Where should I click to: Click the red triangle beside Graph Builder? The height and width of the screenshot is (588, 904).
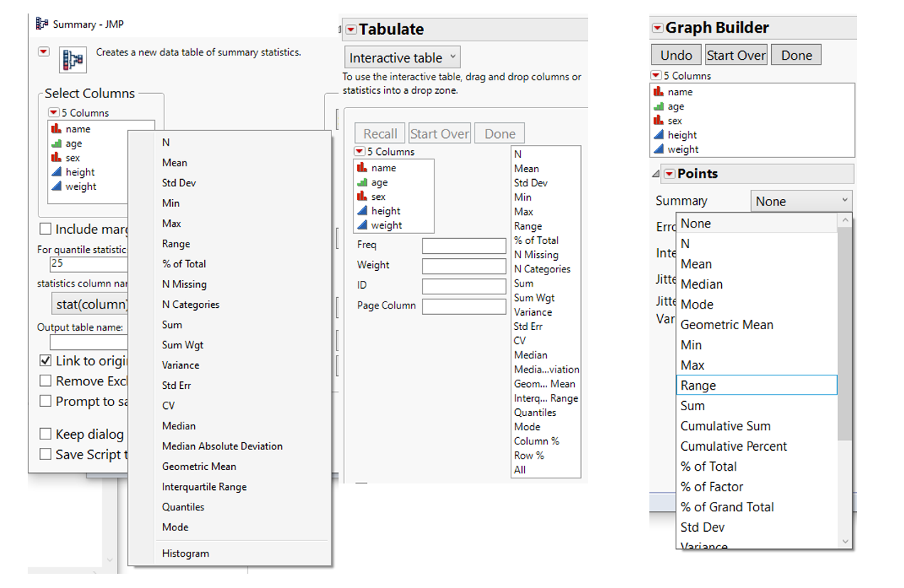click(x=657, y=28)
